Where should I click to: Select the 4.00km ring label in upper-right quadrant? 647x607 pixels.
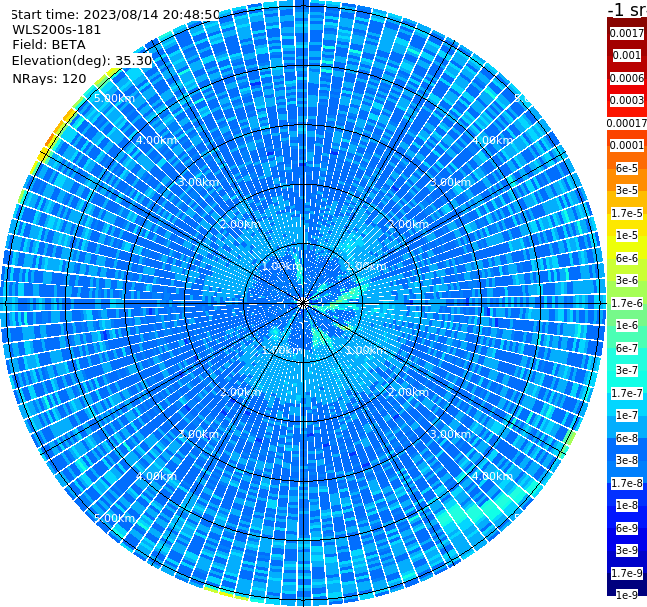tap(493, 140)
